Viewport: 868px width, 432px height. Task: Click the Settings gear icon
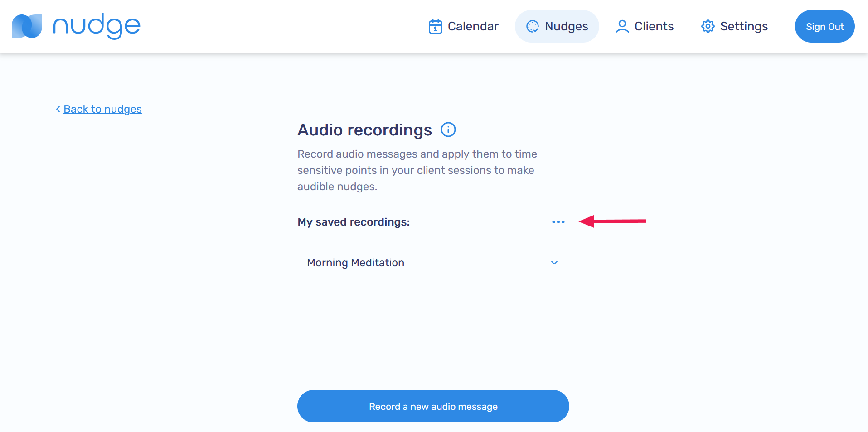(708, 26)
